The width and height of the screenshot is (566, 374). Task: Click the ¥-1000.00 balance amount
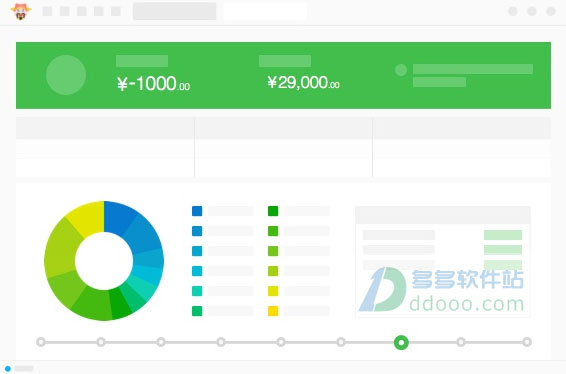tap(153, 83)
